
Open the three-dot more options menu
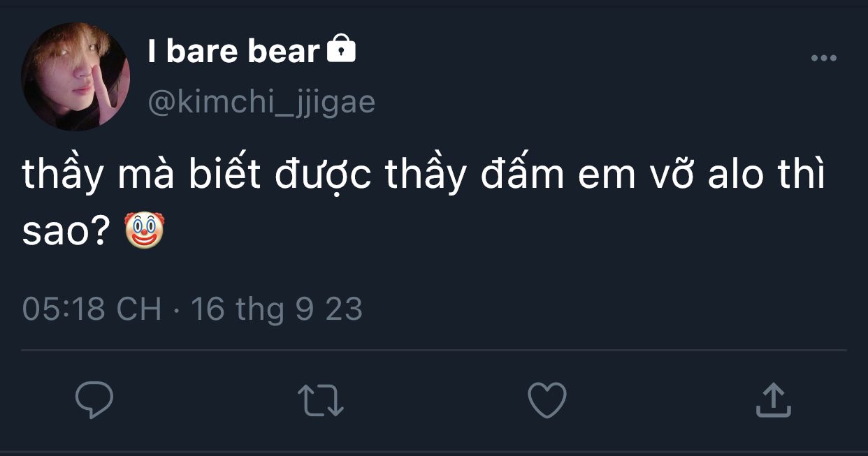(823, 59)
